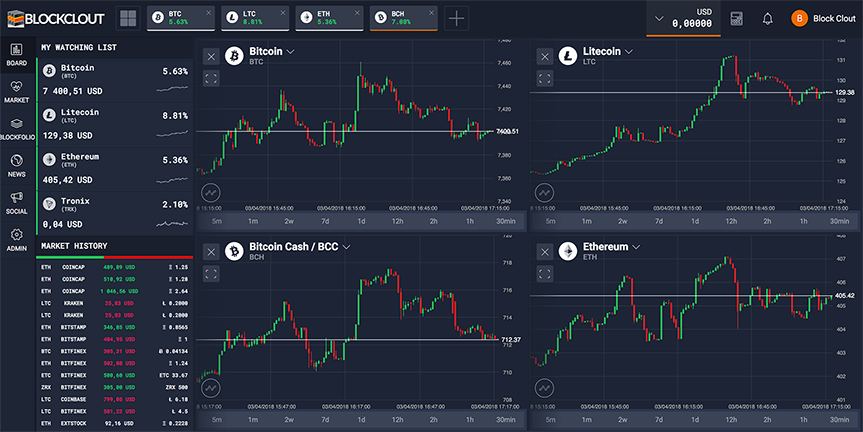Viewport: 863px width, 432px height.
Task: Set Bitcoin chart interval to 1d
Action: pyautogui.click(x=361, y=221)
